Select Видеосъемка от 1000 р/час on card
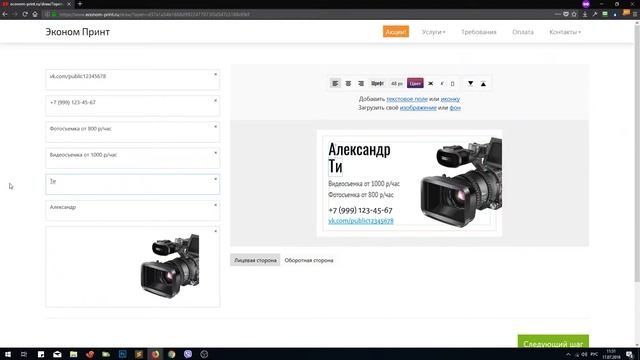This screenshot has height=360, width=640. click(364, 184)
